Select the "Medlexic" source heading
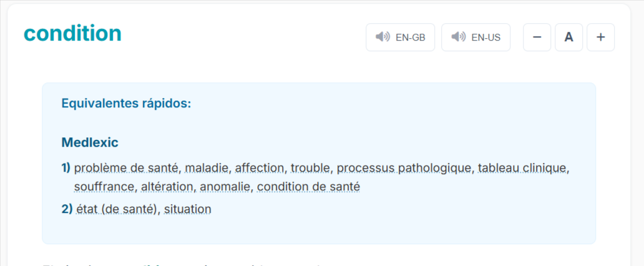 (x=90, y=142)
